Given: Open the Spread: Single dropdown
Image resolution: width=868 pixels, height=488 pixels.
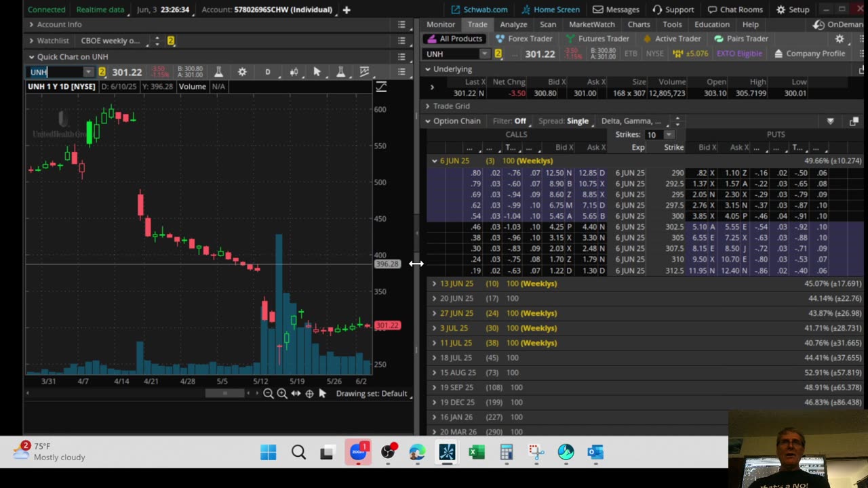Looking at the screenshot, I should pyautogui.click(x=566, y=121).
